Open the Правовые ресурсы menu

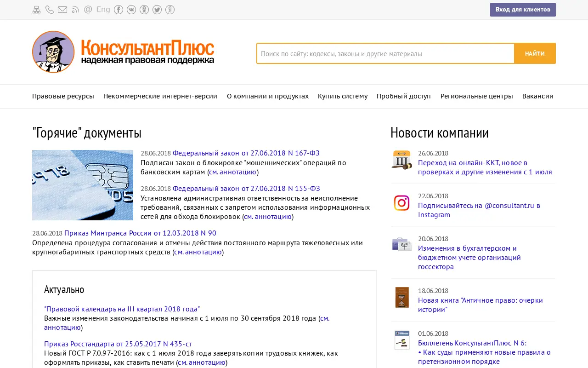(x=63, y=96)
